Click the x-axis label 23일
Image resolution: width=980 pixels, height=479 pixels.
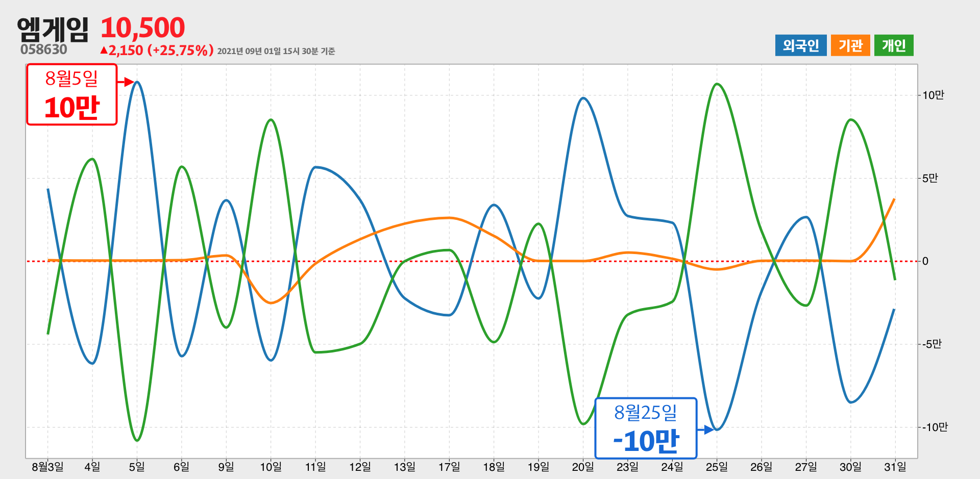[627, 467]
